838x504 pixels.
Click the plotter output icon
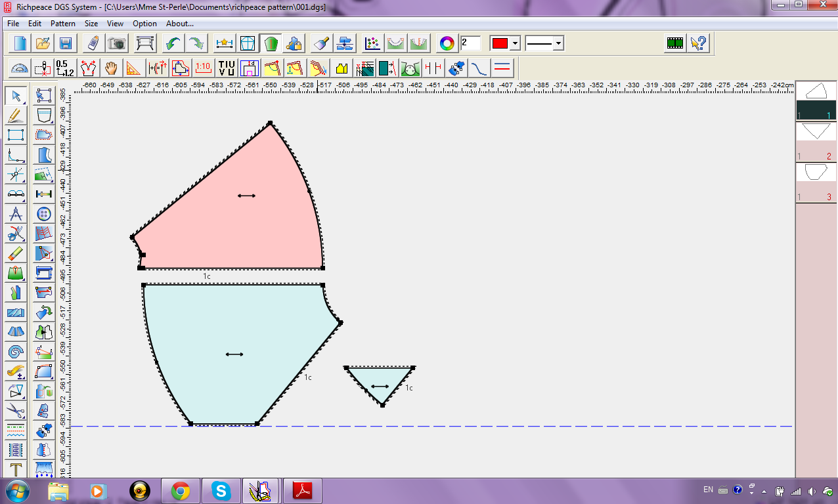click(x=145, y=44)
